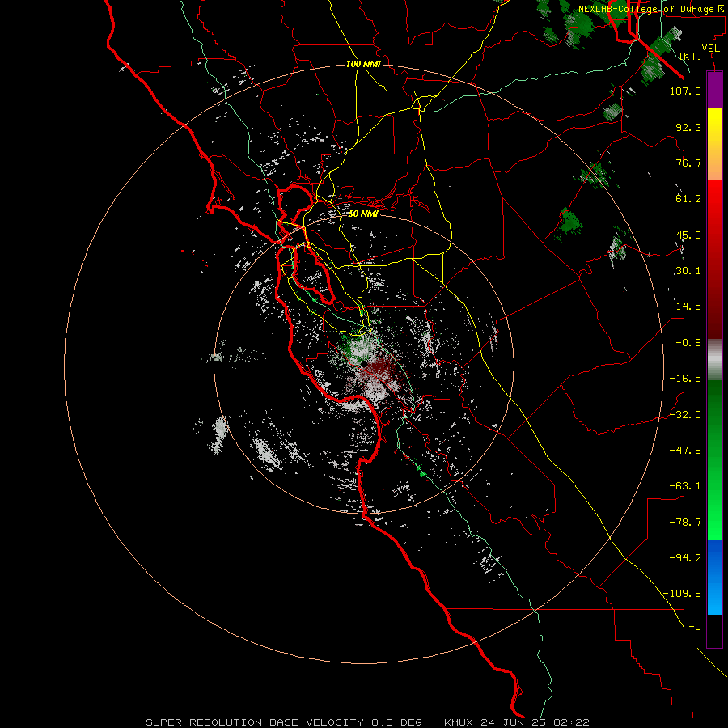
Task: Click the "TH" legend label
Action: click(695, 630)
